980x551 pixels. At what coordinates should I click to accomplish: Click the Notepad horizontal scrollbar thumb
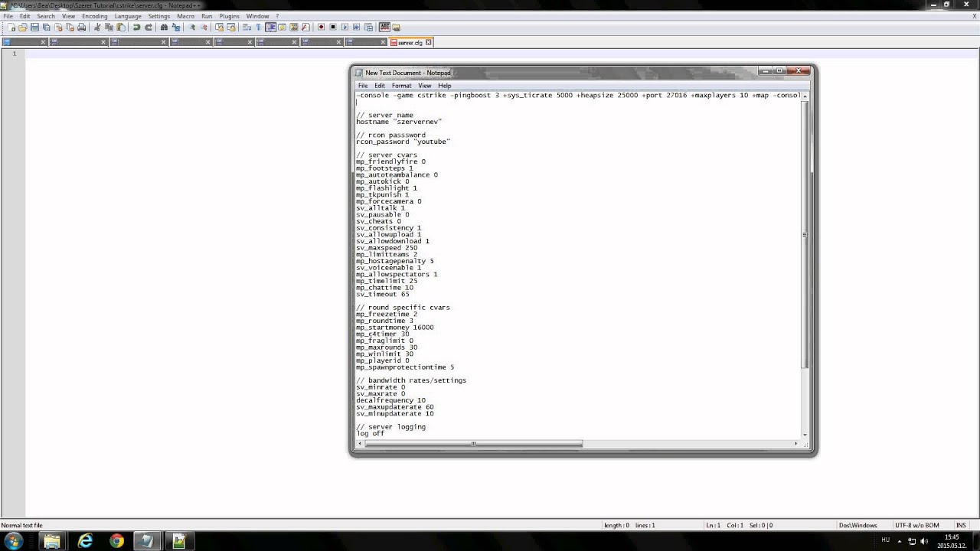(473, 443)
